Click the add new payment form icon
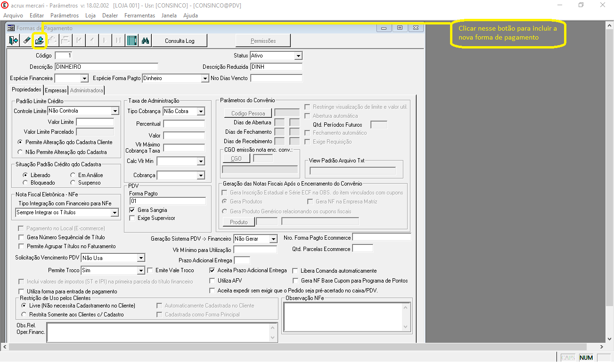The width and height of the screenshot is (614, 364). pos(39,41)
